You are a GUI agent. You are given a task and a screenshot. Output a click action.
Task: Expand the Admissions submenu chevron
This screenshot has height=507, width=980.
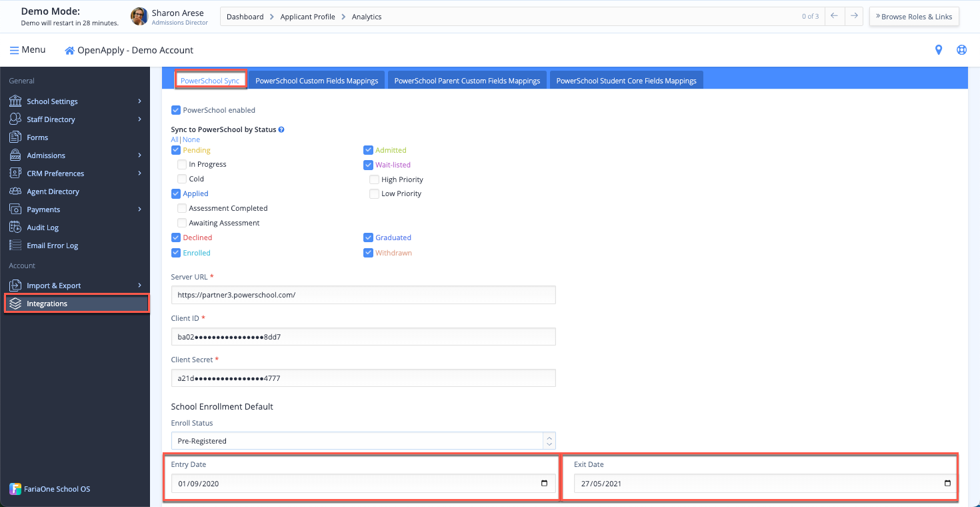(140, 155)
